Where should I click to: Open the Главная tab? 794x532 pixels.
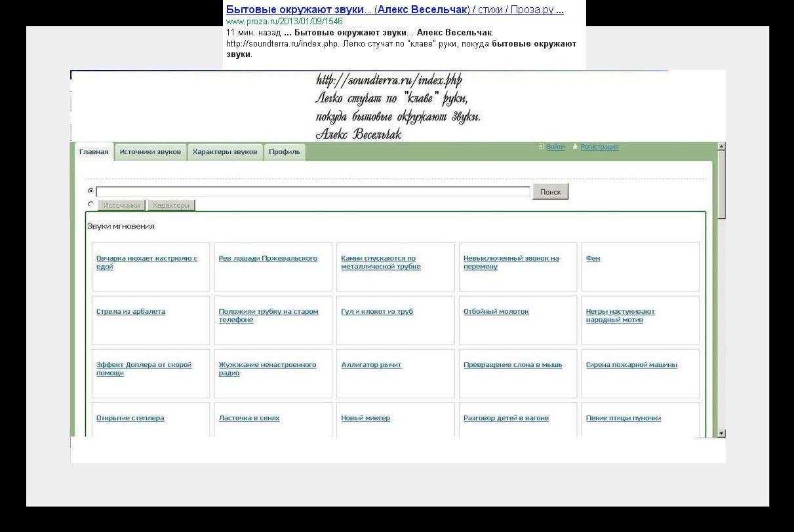(94, 152)
